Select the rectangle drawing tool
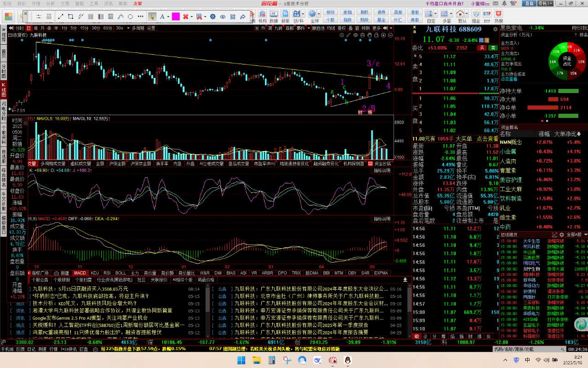 click(x=70, y=17)
